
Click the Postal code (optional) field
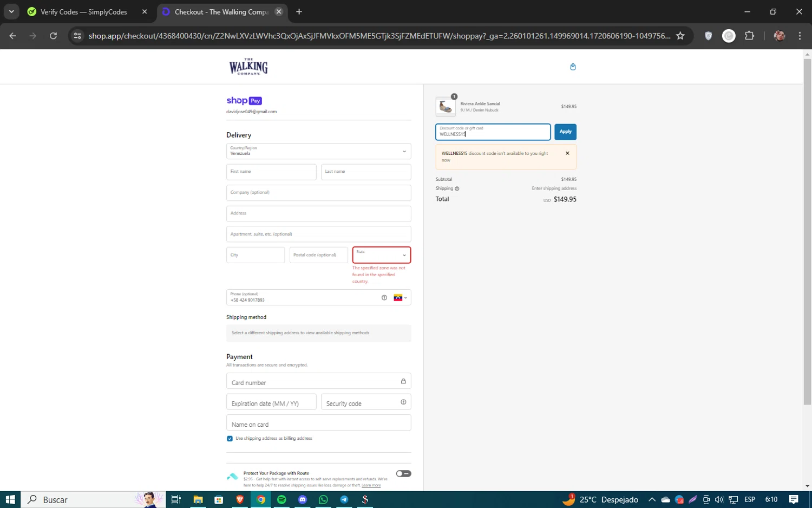tap(318, 255)
